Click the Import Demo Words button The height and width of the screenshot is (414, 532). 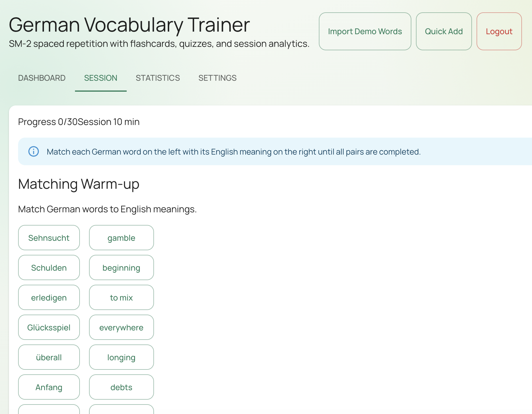click(x=365, y=31)
